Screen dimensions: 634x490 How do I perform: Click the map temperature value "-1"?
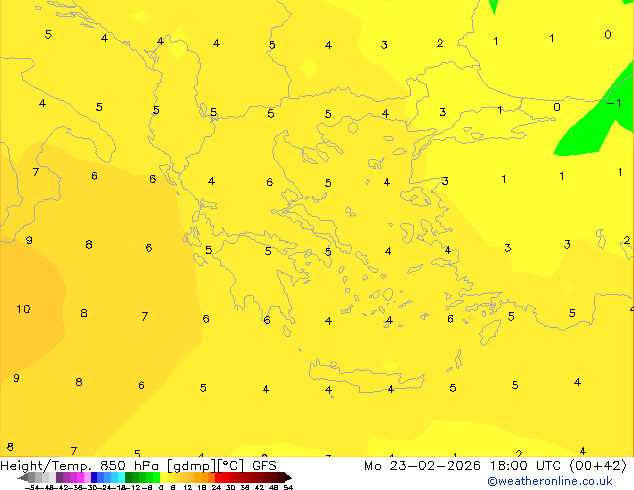point(614,103)
